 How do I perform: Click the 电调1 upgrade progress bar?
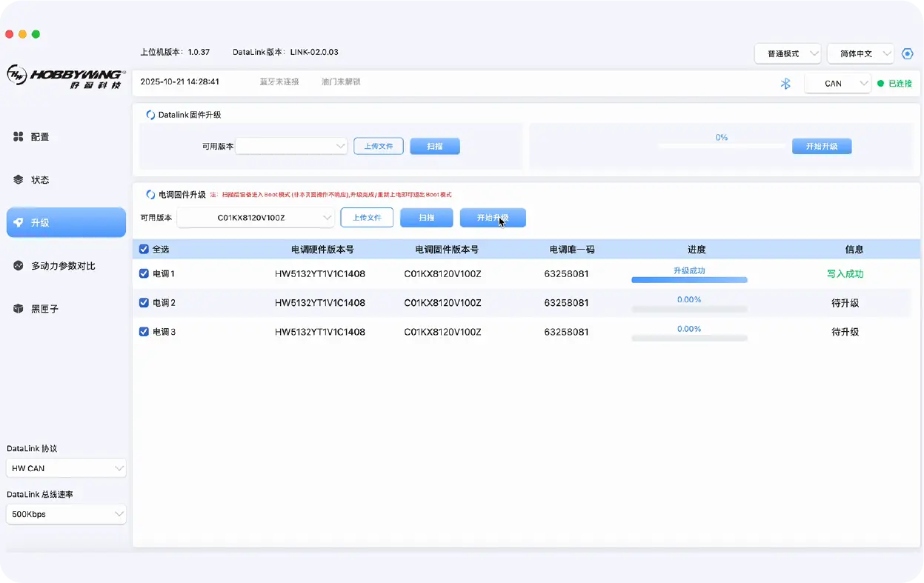689,280
